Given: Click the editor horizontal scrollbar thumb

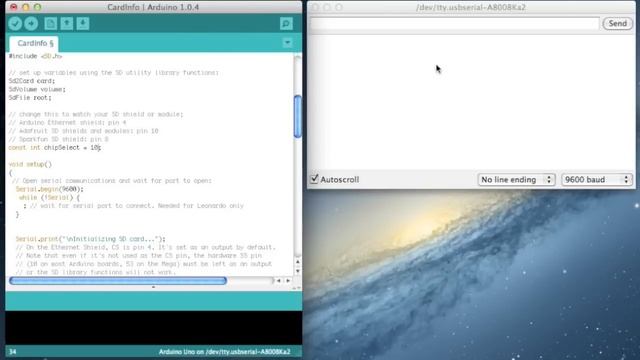Looking at the screenshot, I should (x=118, y=281).
